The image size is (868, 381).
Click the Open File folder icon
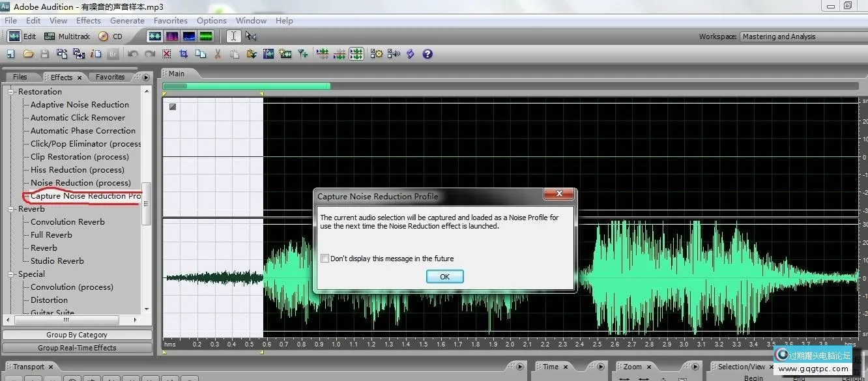pyautogui.click(x=29, y=54)
